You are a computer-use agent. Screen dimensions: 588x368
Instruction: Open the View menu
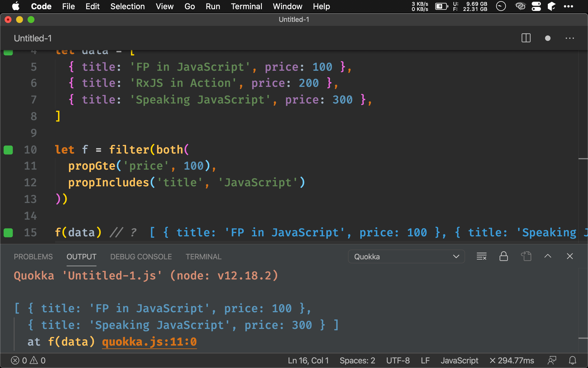tap(165, 6)
